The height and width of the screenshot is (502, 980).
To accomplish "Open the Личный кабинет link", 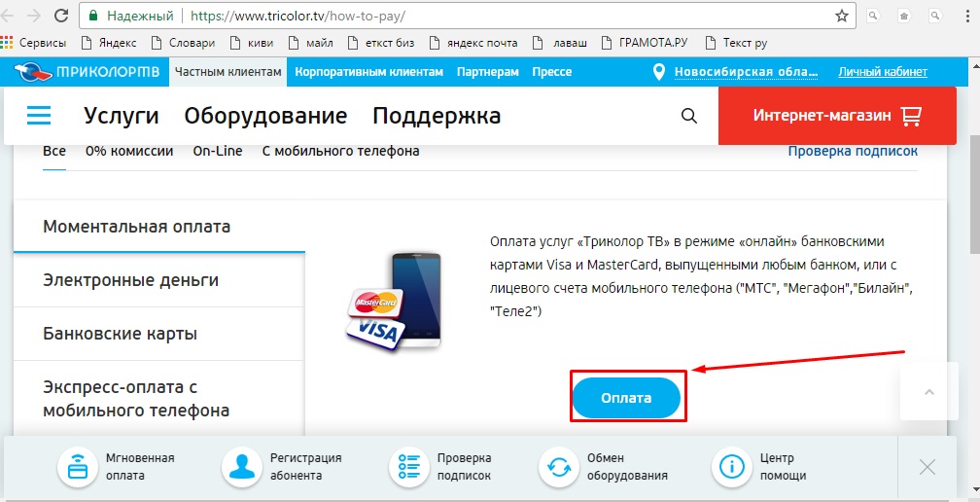I will (883, 72).
